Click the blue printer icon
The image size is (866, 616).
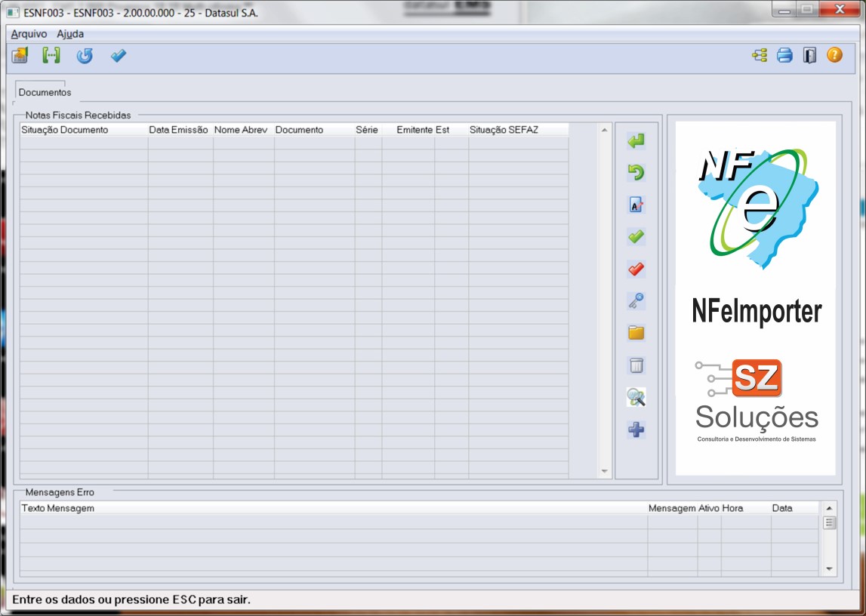pos(784,55)
